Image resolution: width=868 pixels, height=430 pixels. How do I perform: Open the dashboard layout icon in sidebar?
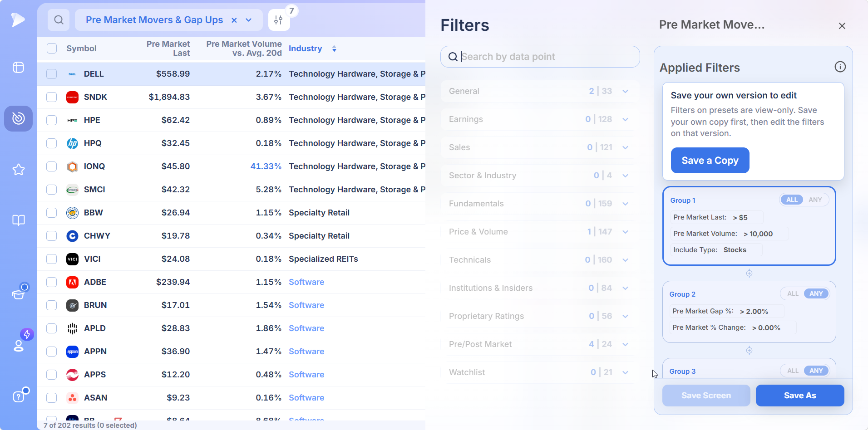(x=18, y=68)
